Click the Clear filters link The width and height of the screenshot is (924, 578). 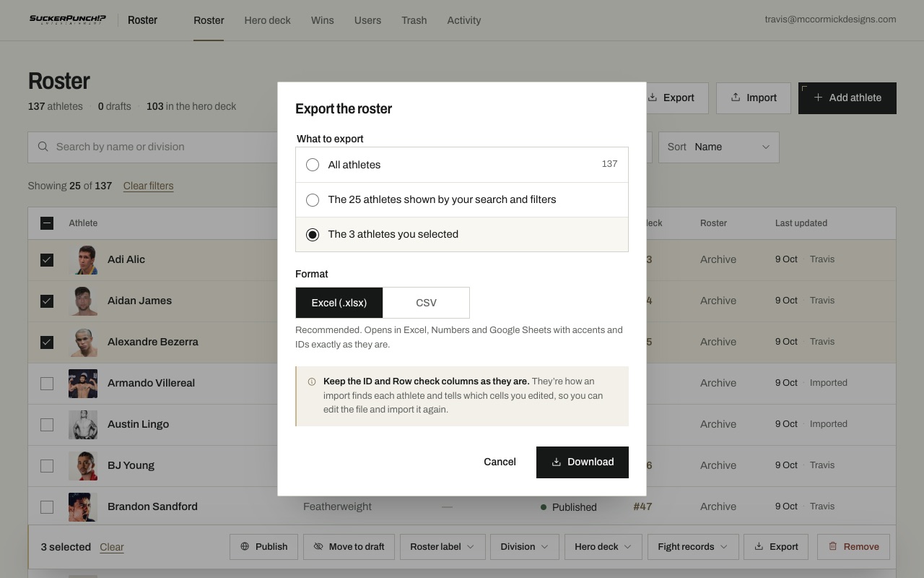tap(148, 186)
